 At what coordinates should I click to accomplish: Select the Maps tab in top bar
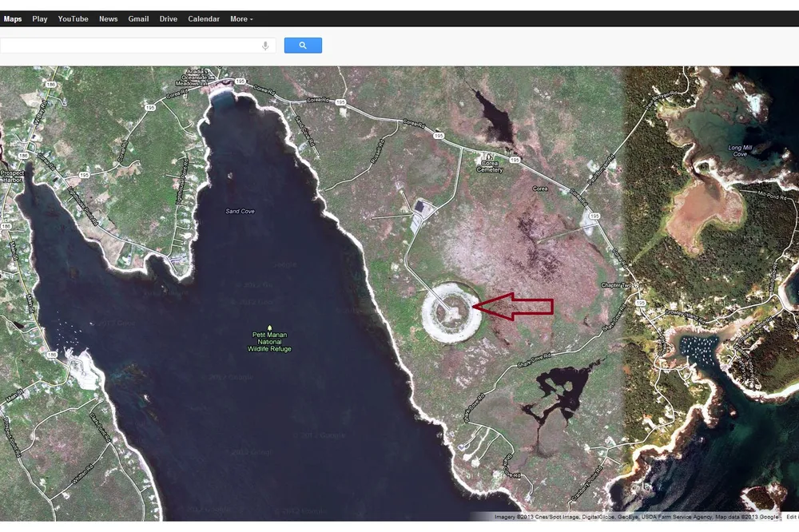click(x=13, y=18)
